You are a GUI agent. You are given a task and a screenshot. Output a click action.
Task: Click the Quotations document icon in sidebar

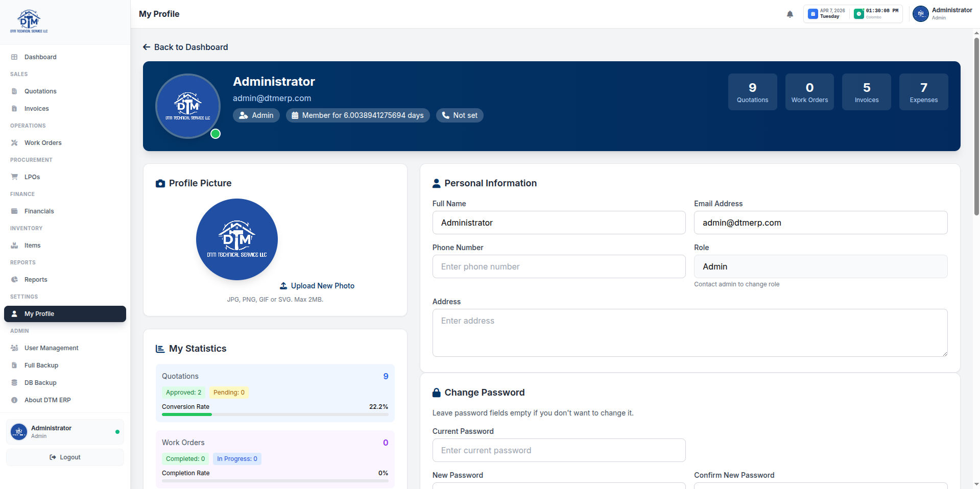coord(14,91)
